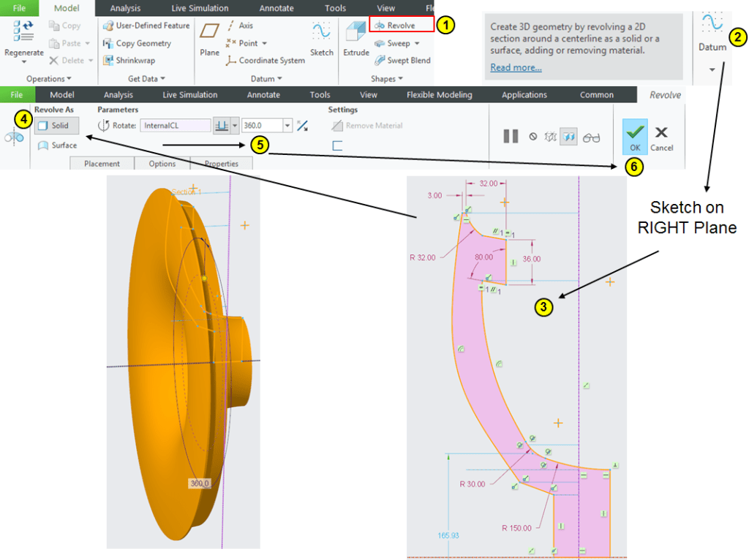Switch to the Analysis ribbon tab
The width and height of the screenshot is (749, 560).
coord(125,8)
